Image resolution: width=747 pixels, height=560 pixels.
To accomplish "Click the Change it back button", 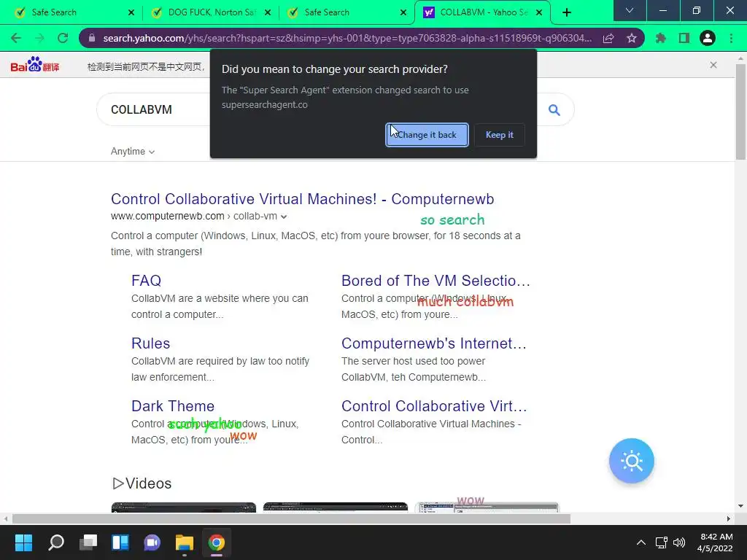I will (x=427, y=135).
